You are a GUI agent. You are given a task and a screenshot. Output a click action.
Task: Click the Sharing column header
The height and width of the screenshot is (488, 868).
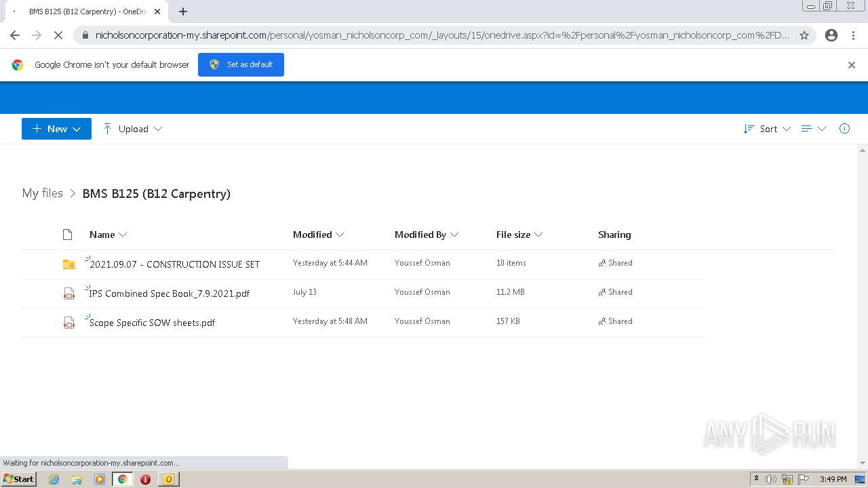(x=614, y=235)
